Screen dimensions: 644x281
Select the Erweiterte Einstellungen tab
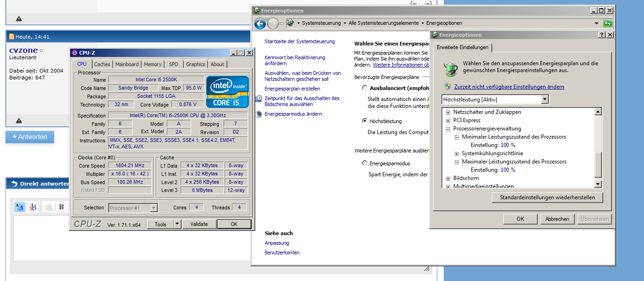pyautogui.click(x=462, y=47)
